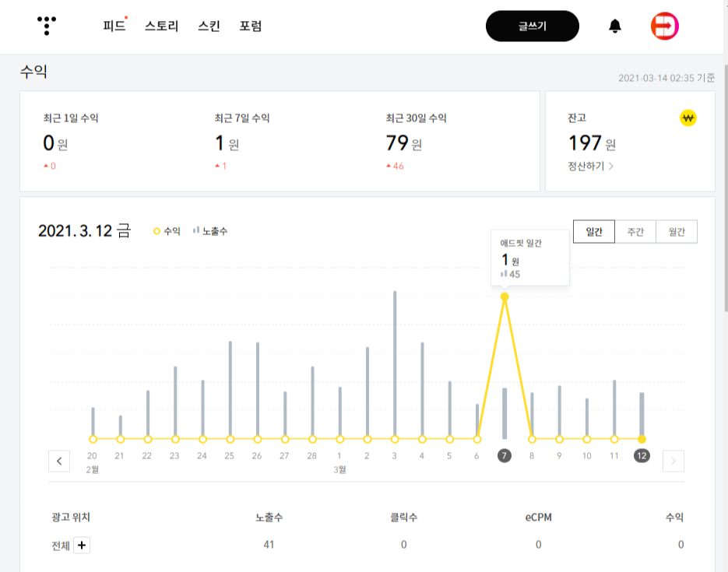
Task: Click the tallest impressions bar on March 3
Action: pos(395,363)
